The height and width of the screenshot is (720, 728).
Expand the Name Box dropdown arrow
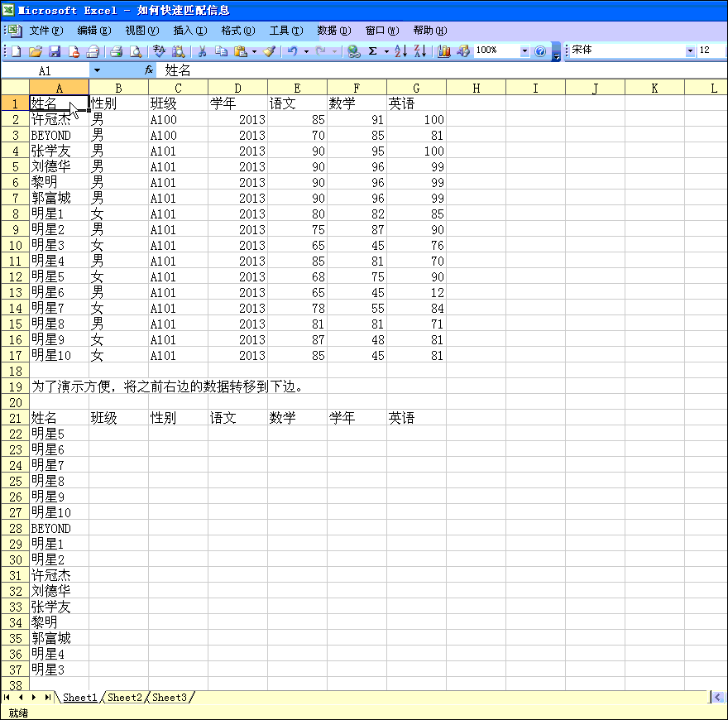[97, 71]
